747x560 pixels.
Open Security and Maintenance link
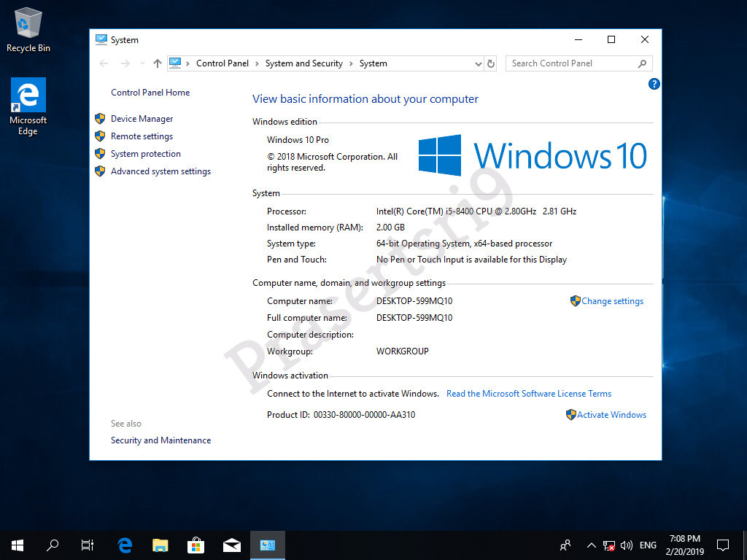(160, 440)
